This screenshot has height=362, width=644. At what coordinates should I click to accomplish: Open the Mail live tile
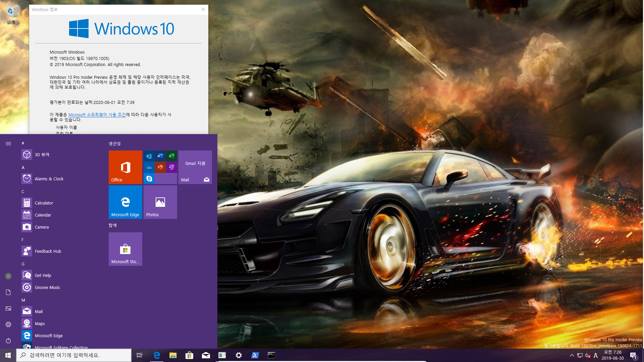tap(195, 167)
